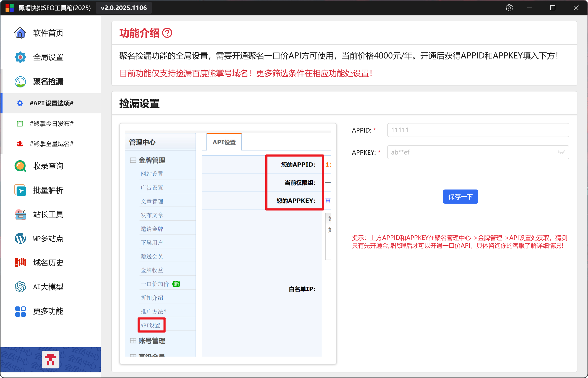The height and width of the screenshot is (378, 588).
Task: Click the 收录查询 magnifier icon
Action: (x=20, y=166)
